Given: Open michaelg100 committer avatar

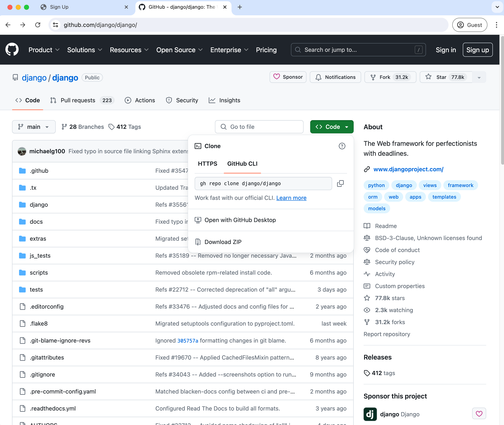Looking at the screenshot, I should 22,151.
